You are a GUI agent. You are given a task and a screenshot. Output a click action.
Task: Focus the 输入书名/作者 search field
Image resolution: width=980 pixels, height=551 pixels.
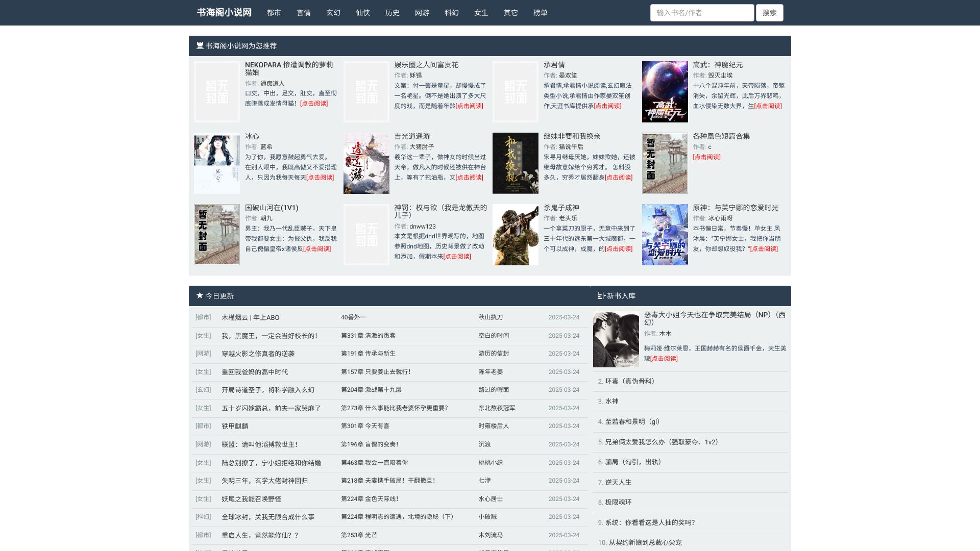(x=702, y=13)
